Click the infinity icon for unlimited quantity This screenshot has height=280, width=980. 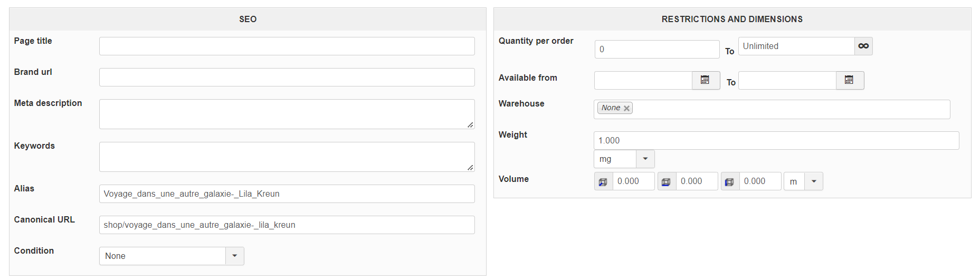[x=863, y=46]
